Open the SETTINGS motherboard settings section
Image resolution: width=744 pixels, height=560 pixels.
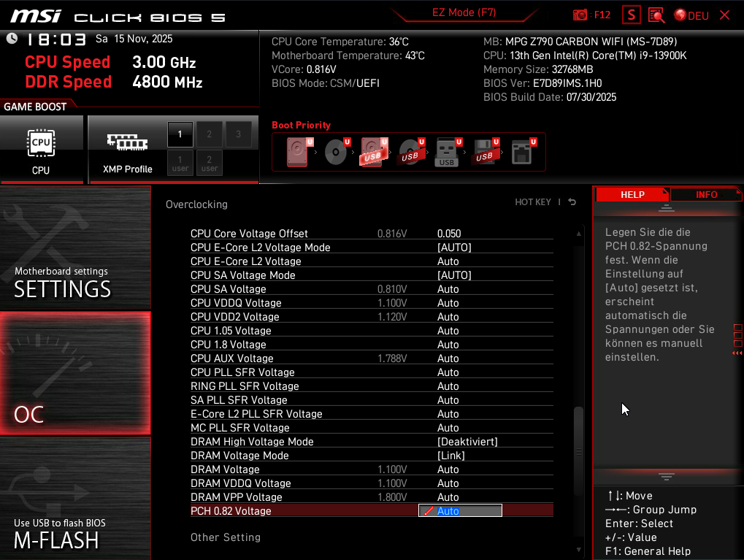75,248
